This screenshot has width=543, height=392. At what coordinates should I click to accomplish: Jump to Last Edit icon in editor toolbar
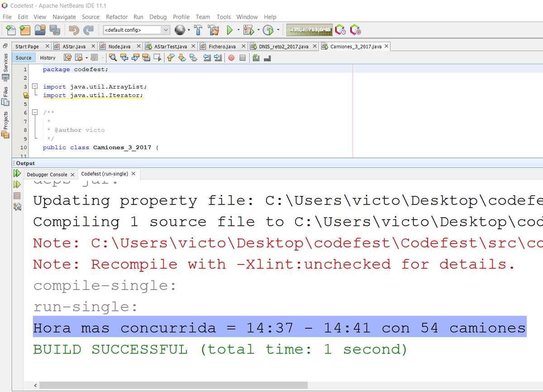coord(68,58)
